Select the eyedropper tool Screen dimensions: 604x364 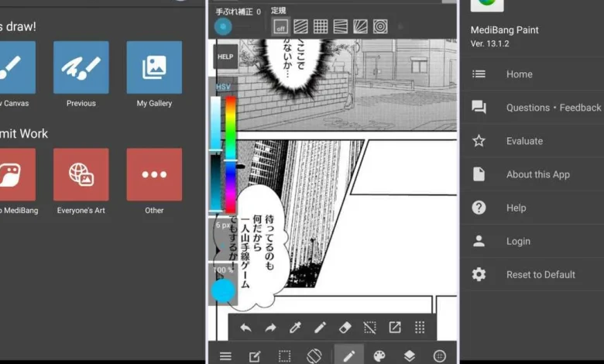[x=295, y=328]
